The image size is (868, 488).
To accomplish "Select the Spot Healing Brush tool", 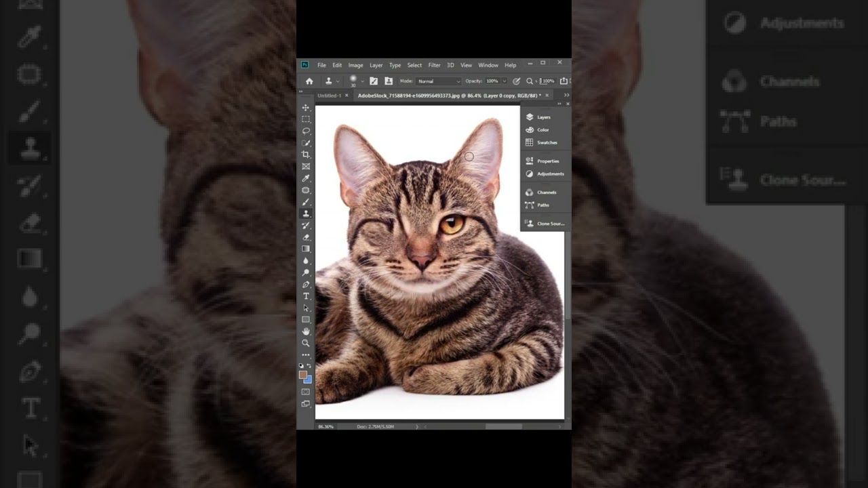I will pos(306,190).
